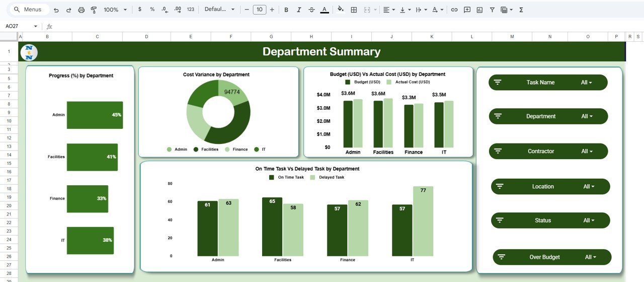Select the Paint format tool
Image resolution: width=644 pixels, height=282 pixels.
pyautogui.click(x=94, y=10)
